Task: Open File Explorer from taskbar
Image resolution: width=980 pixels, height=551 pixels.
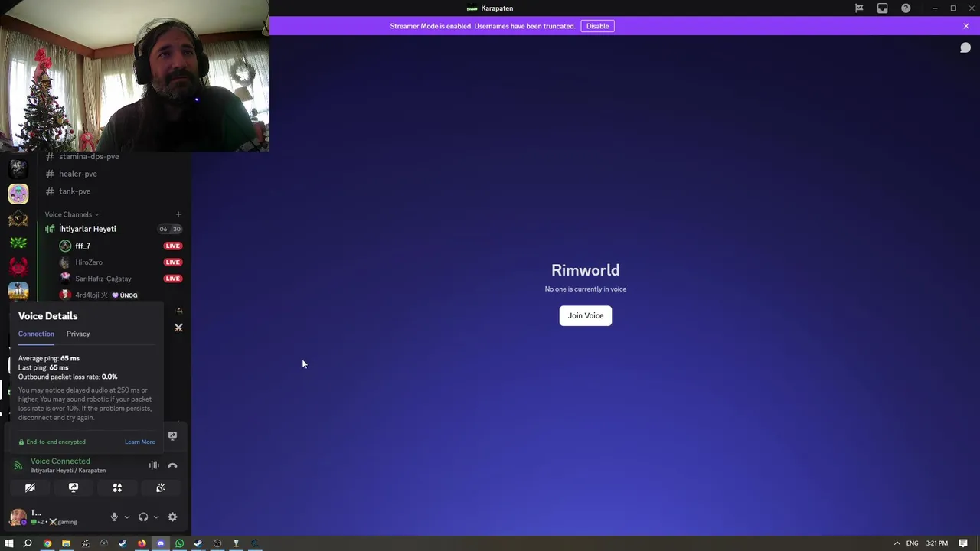Action: pos(66,543)
